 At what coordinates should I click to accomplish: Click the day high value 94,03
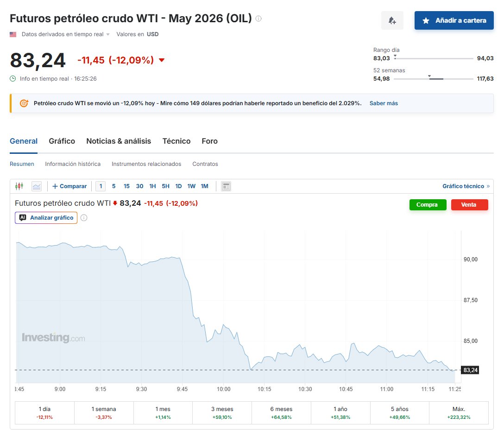pos(485,58)
